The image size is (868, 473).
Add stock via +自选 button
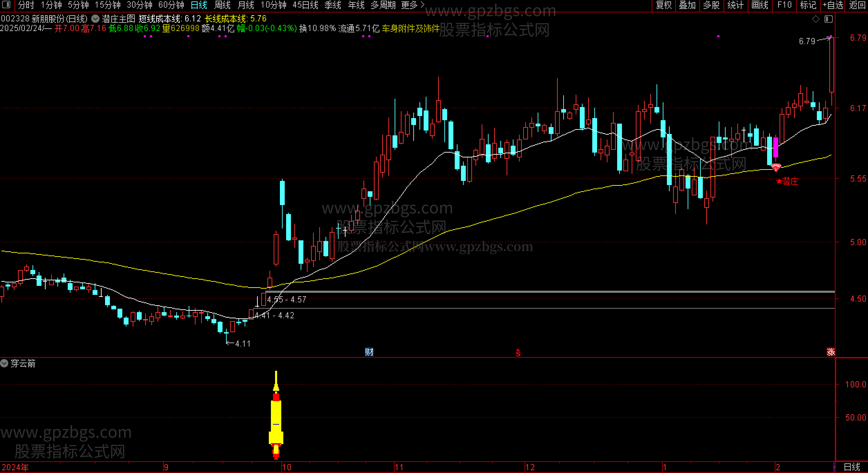(x=833, y=5)
